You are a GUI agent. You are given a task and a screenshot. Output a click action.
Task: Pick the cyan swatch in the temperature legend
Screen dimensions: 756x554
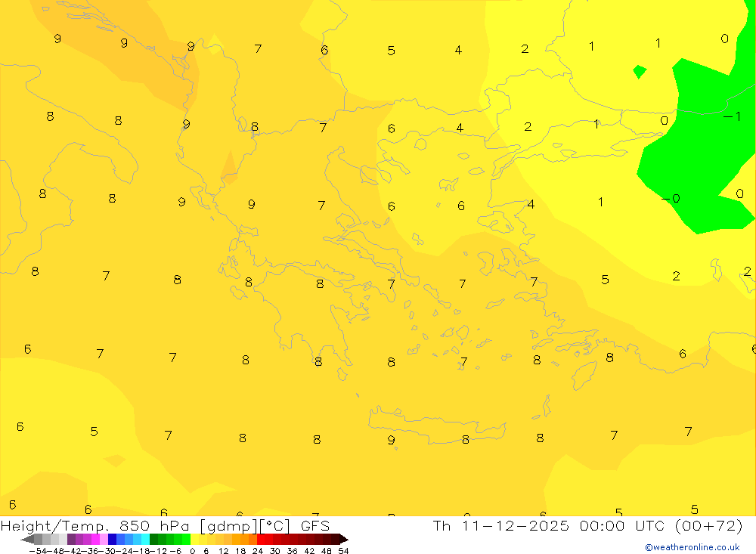145,539
